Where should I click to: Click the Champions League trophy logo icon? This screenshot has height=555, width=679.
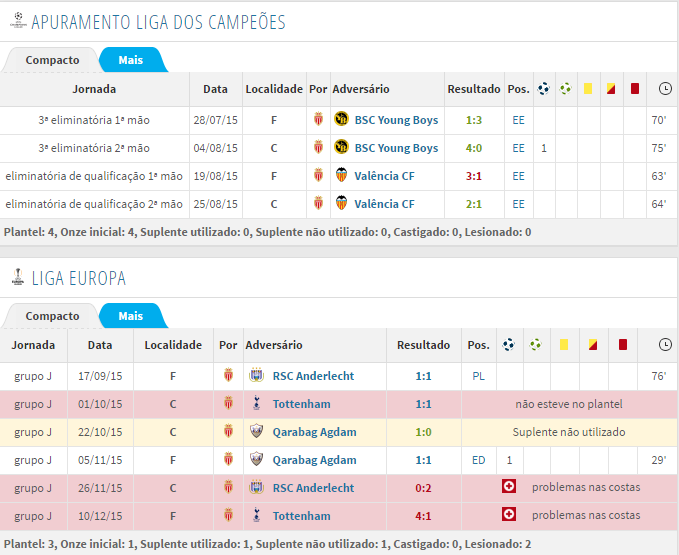click(18, 21)
